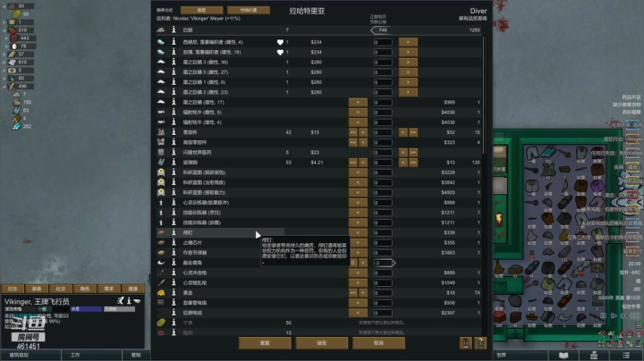Click 取消 cancel trade button
644x361 pixels.
coord(378,343)
